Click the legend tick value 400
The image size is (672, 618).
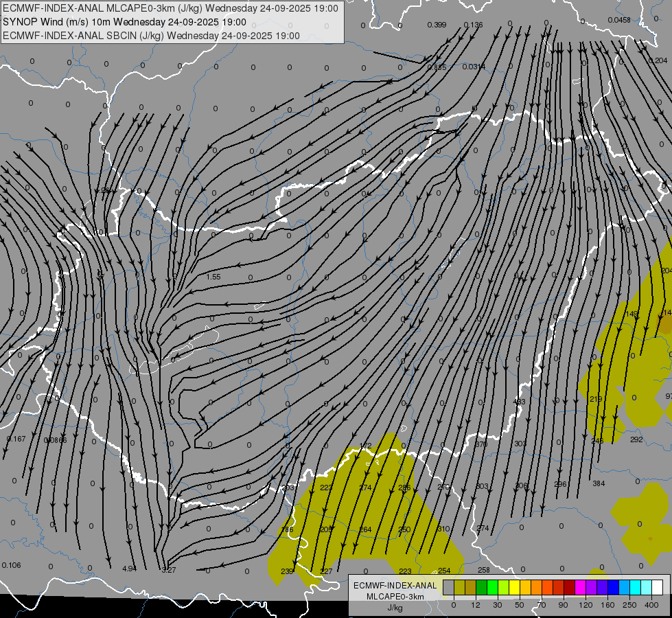tap(651, 605)
